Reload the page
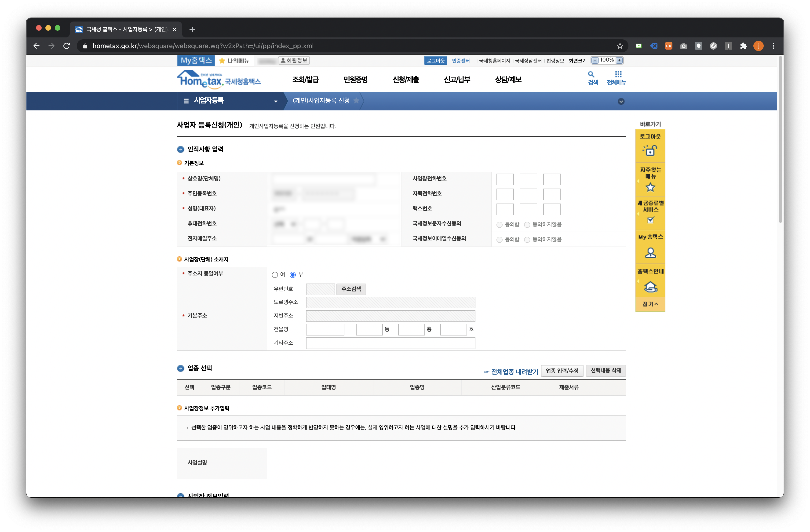 (67, 46)
